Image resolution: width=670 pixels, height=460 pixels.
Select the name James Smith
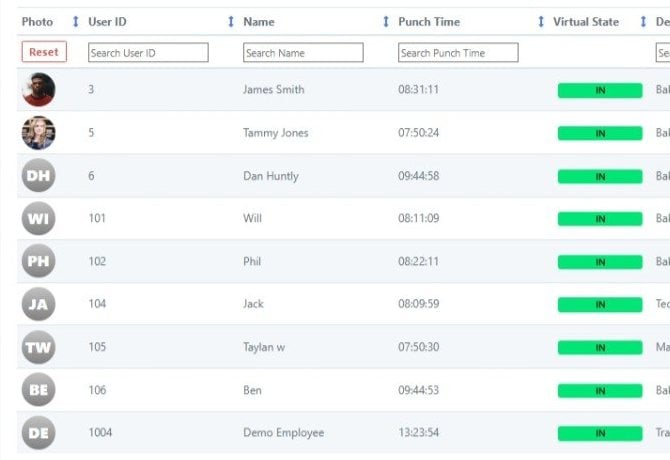(x=273, y=89)
